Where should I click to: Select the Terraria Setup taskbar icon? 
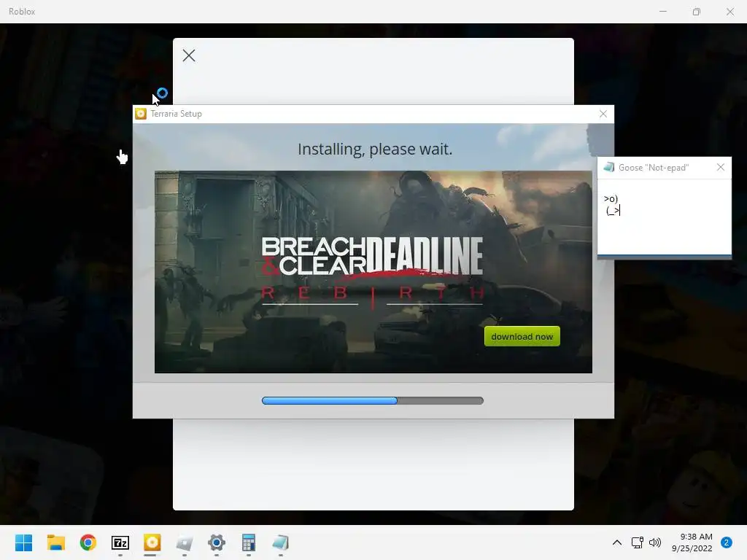(152, 542)
